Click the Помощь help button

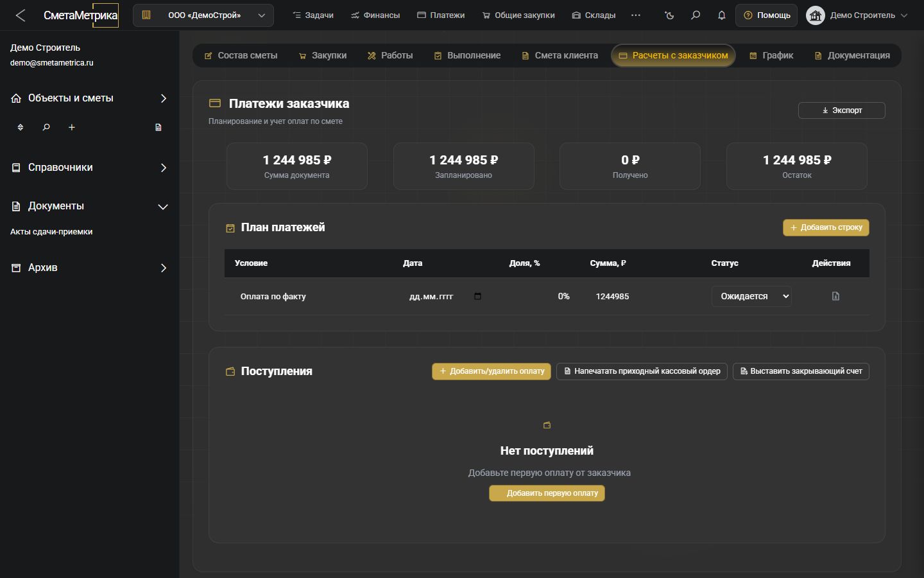(x=767, y=15)
